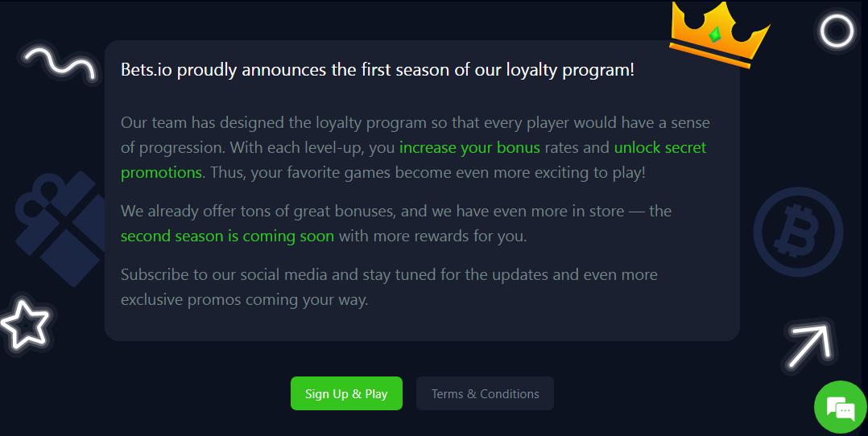
Task: Click the "unlock secret" highlighted text
Action: [660, 148]
